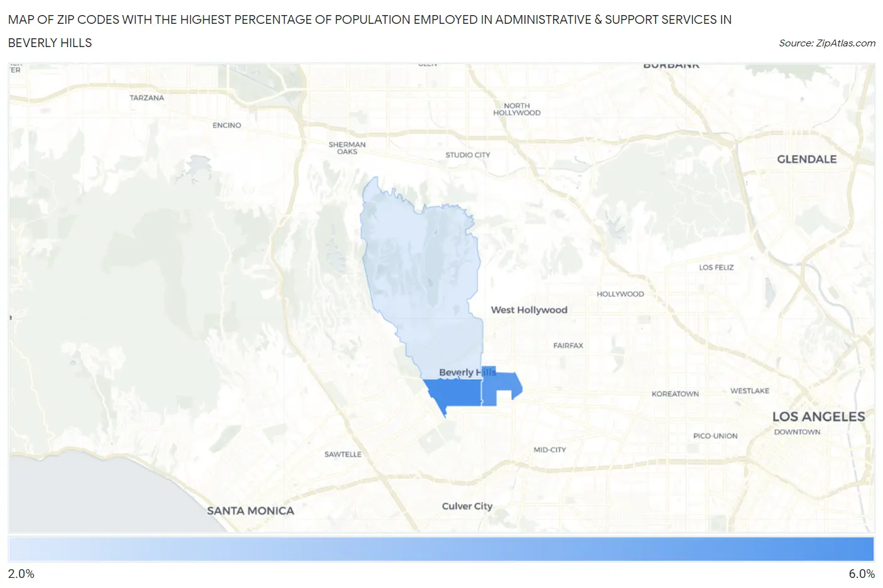Click the West Hollywood map label
The height and width of the screenshot is (588, 883).
529,310
